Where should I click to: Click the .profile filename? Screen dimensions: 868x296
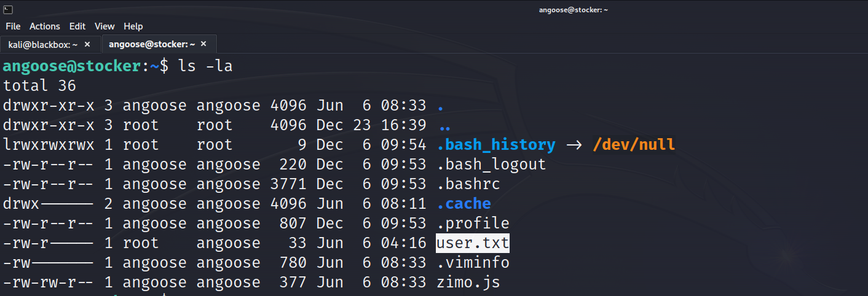pyautogui.click(x=472, y=224)
